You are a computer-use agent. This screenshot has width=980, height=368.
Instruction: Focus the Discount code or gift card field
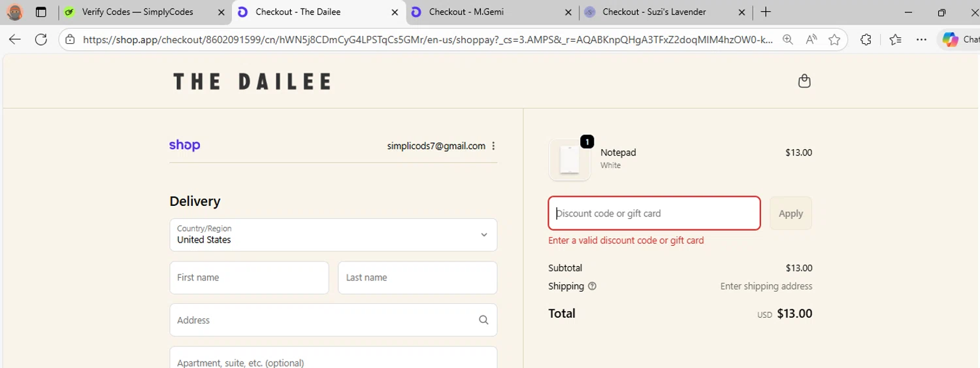point(654,213)
